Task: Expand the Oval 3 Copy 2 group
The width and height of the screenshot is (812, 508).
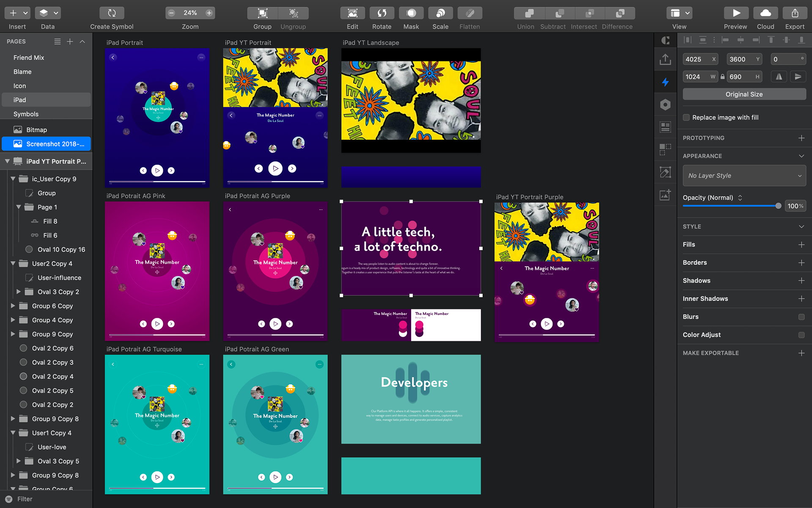Action: tap(18, 292)
